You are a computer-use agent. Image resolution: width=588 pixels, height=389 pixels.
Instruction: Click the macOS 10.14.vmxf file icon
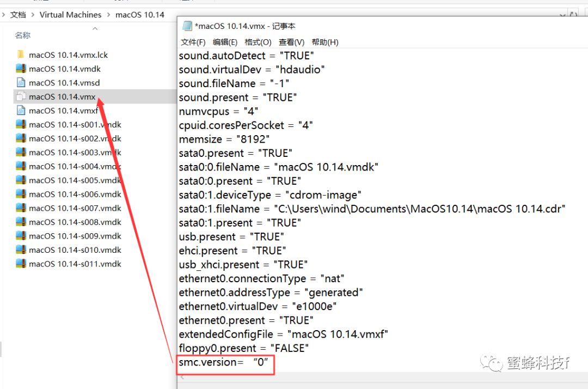(x=21, y=110)
